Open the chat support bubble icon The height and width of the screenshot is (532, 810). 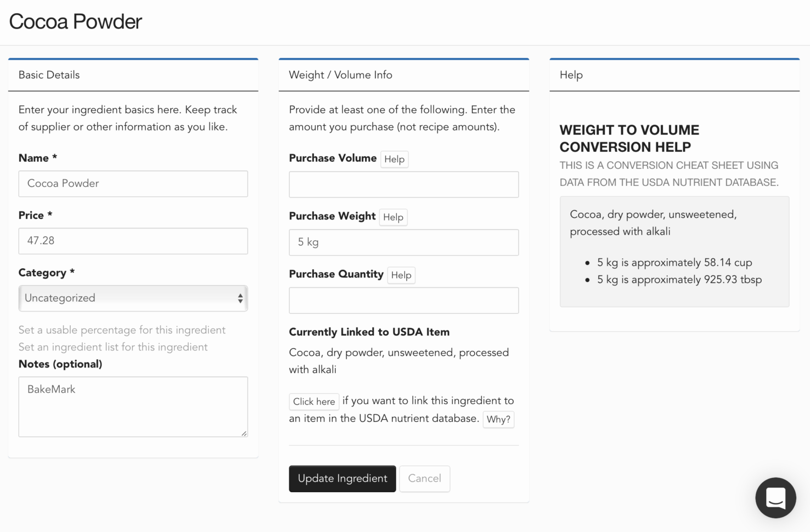click(775, 497)
